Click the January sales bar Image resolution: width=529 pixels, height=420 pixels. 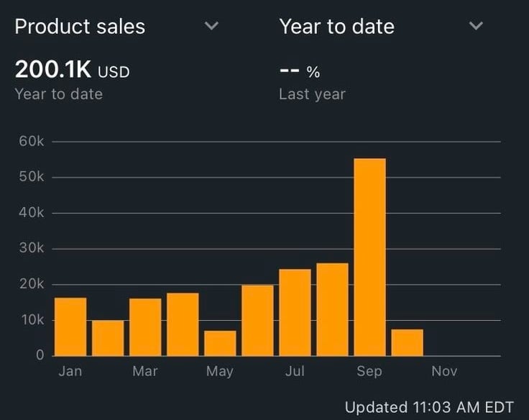click(x=70, y=327)
